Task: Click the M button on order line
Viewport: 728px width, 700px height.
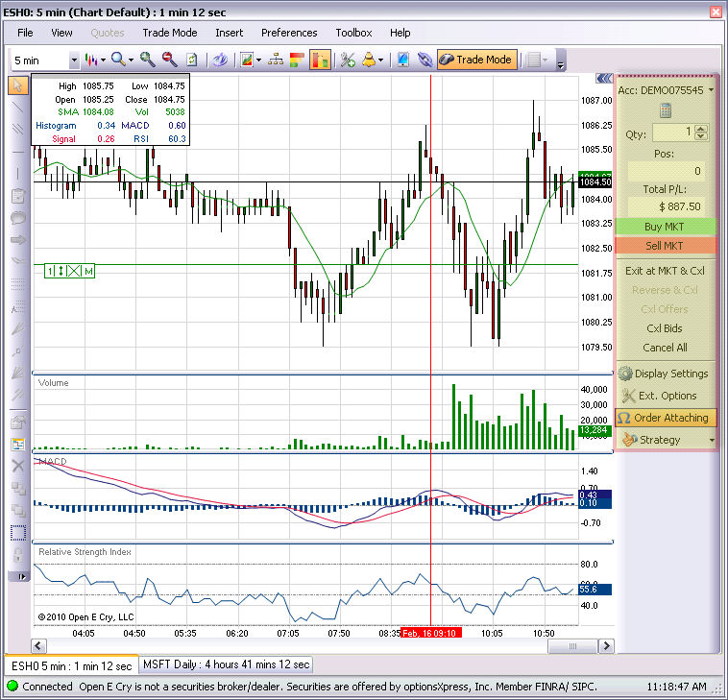Action: [88, 272]
